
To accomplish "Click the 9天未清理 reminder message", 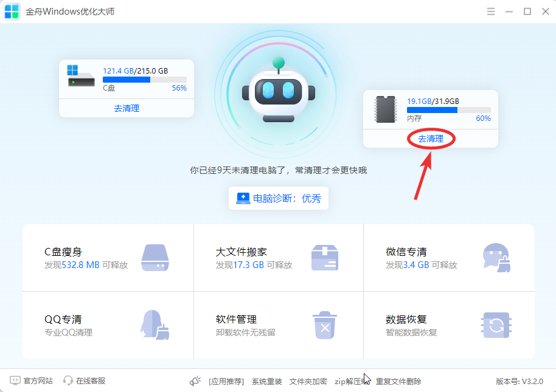I will click(x=279, y=170).
